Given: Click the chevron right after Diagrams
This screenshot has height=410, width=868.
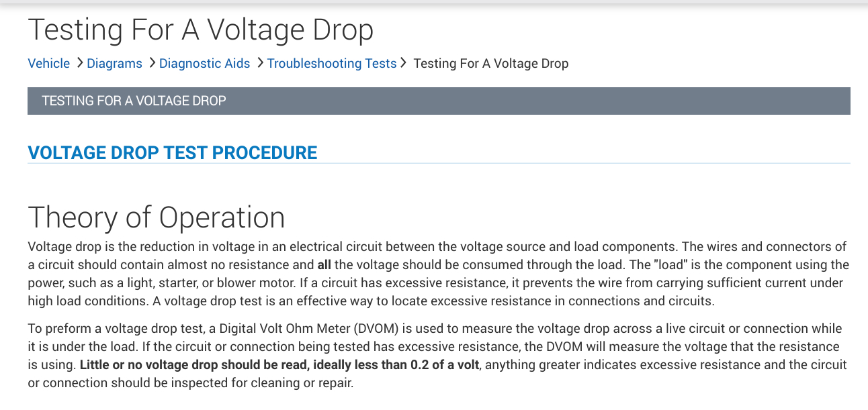Looking at the screenshot, I should (x=153, y=63).
